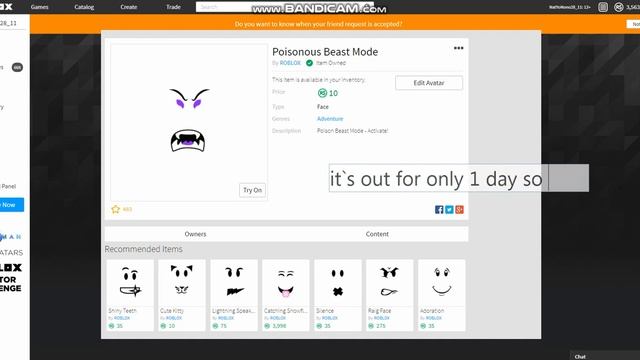Image resolution: width=640 pixels, height=360 pixels.
Task: Open the ROBLOX creator link under title
Action: click(290, 63)
